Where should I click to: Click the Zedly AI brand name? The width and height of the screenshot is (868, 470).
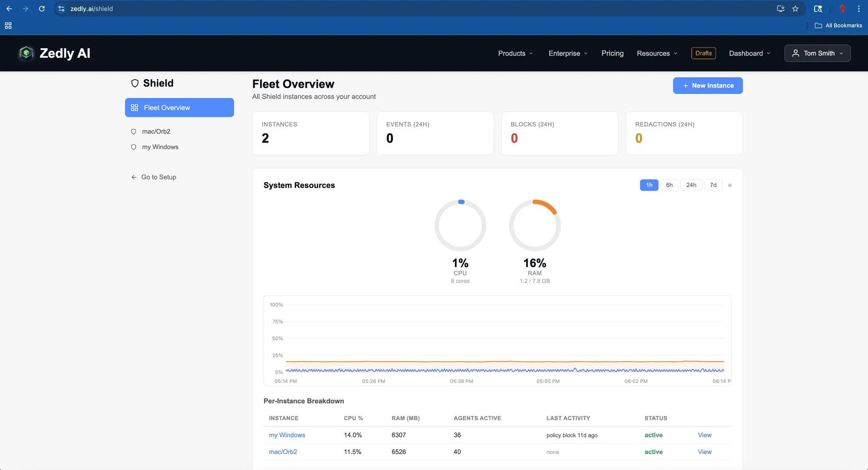tap(65, 53)
